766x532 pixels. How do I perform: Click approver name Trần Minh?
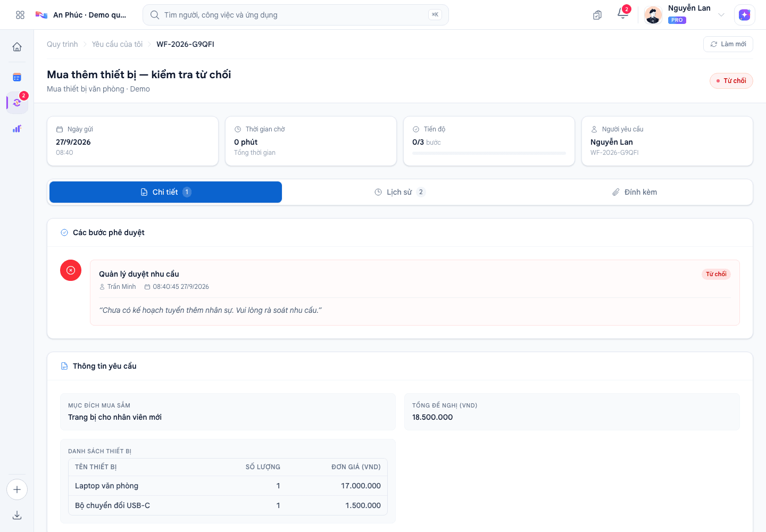[x=121, y=287]
